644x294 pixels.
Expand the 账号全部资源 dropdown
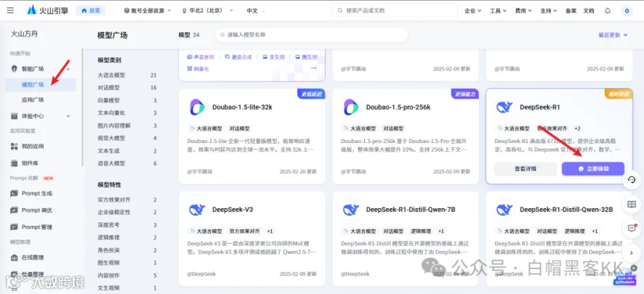click(x=147, y=11)
